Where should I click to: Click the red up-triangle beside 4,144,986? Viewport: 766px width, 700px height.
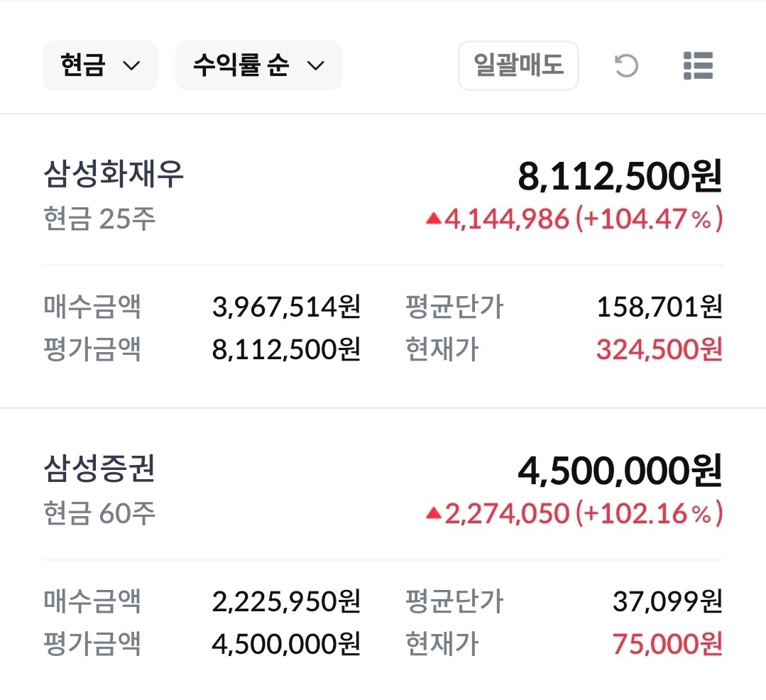click(433, 219)
